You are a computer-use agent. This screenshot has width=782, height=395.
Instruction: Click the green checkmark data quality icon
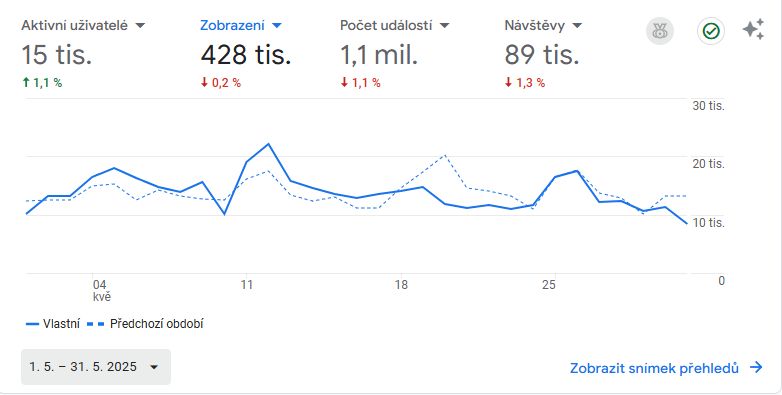tap(711, 31)
